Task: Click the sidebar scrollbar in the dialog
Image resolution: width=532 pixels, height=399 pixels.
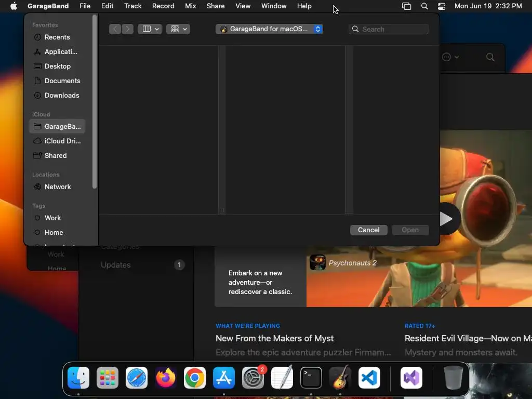Action: (95, 102)
